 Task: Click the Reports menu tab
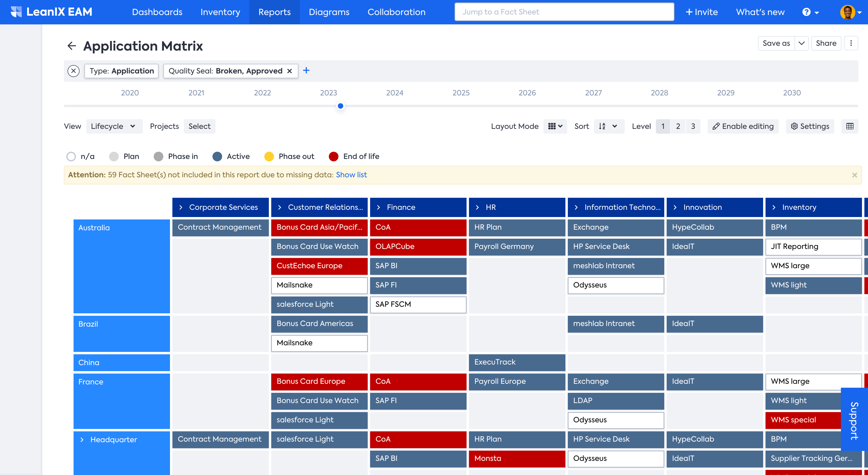275,12
